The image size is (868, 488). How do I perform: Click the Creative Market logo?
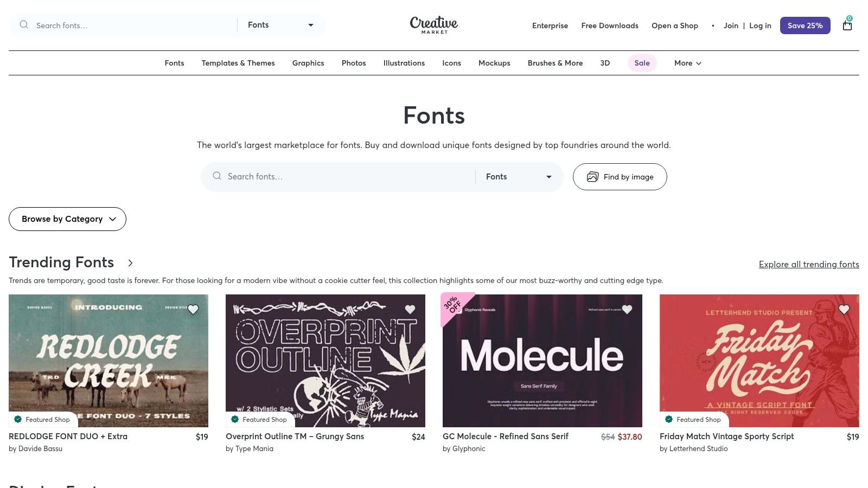coord(433,25)
